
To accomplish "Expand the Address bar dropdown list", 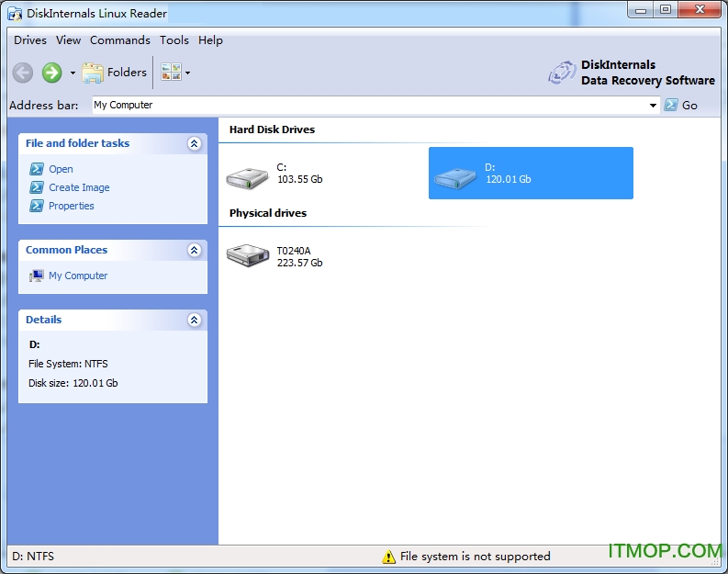I will pos(653,106).
